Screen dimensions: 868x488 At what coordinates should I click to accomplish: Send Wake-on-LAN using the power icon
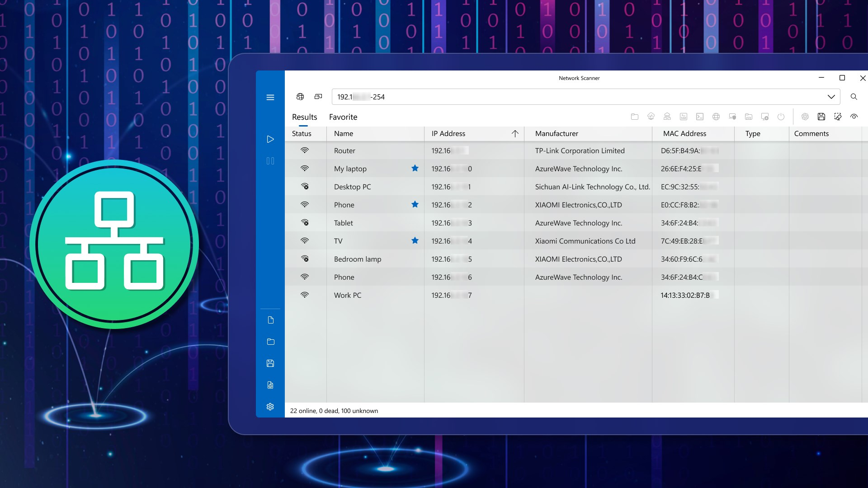[781, 117]
